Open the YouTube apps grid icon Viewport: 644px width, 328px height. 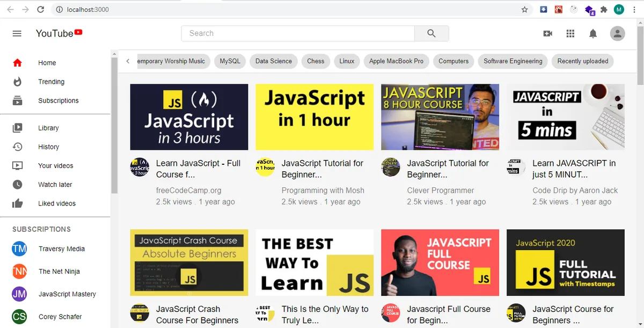click(x=570, y=33)
